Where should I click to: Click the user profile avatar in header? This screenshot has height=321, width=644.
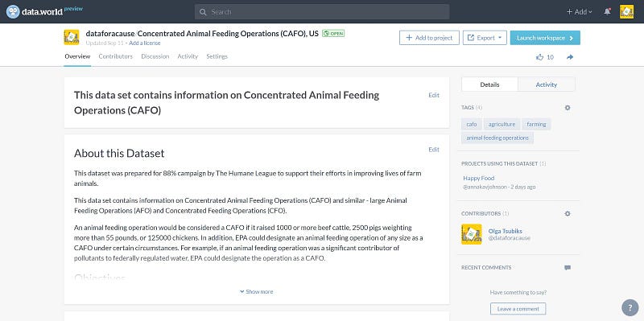point(626,12)
